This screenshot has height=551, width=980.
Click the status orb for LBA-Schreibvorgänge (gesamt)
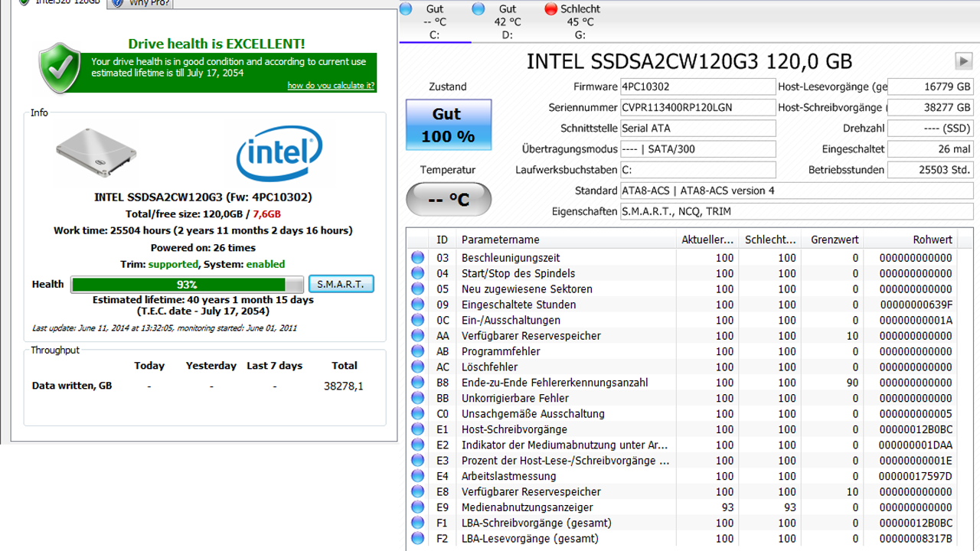coord(417,523)
